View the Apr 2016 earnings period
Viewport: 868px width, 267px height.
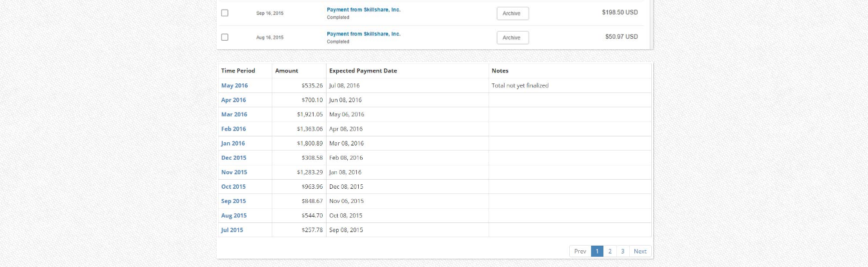point(234,100)
